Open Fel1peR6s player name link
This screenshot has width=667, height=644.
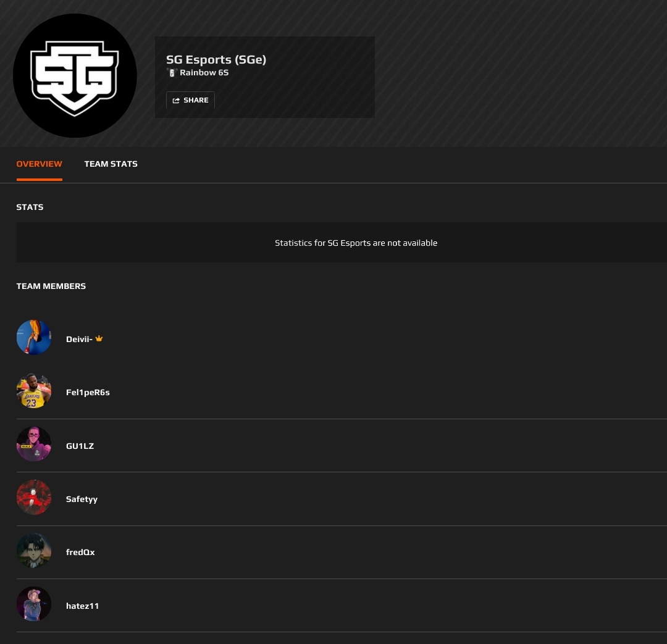pyautogui.click(x=88, y=392)
